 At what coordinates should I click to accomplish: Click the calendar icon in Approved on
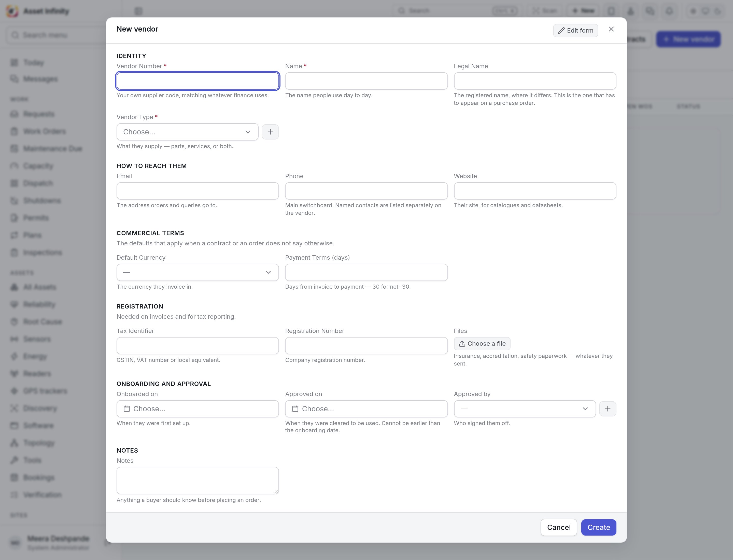[x=295, y=409]
